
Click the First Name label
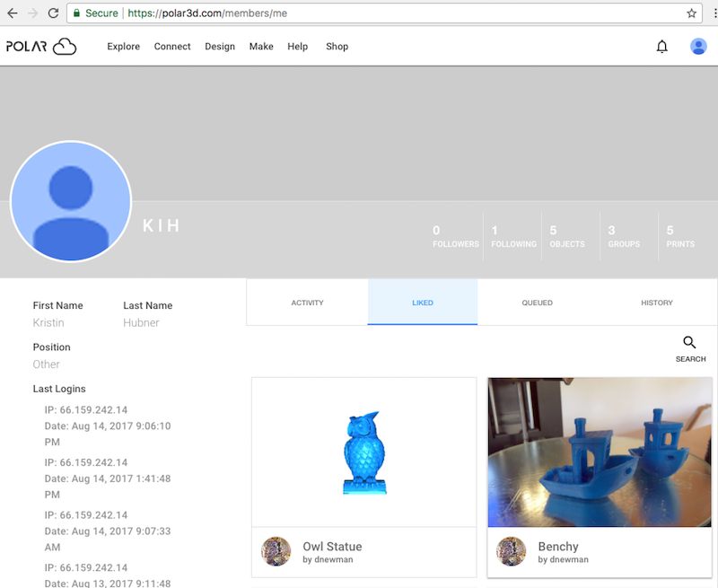click(57, 305)
